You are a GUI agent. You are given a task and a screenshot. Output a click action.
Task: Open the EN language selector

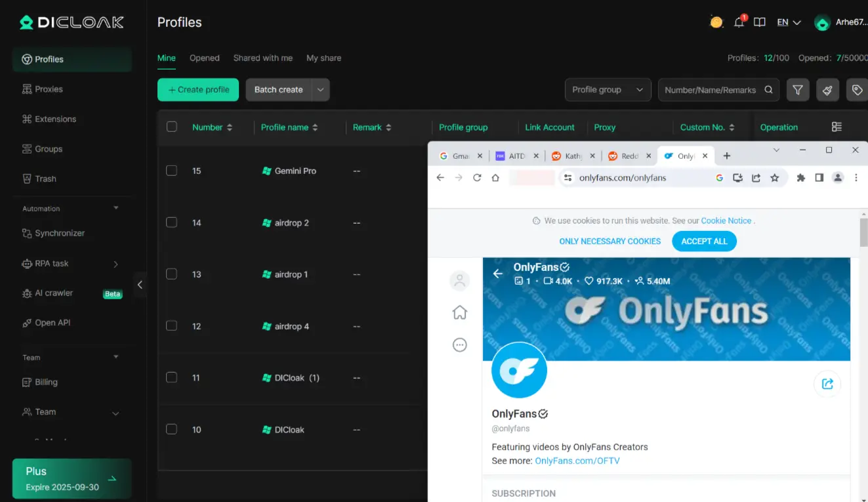pyautogui.click(x=789, y=22)
